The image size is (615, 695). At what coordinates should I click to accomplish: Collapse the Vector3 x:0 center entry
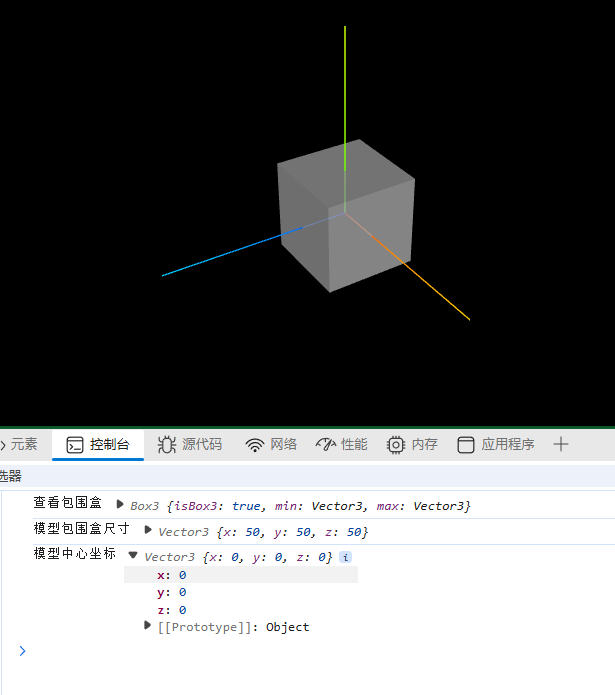click(x=133, y=555)
